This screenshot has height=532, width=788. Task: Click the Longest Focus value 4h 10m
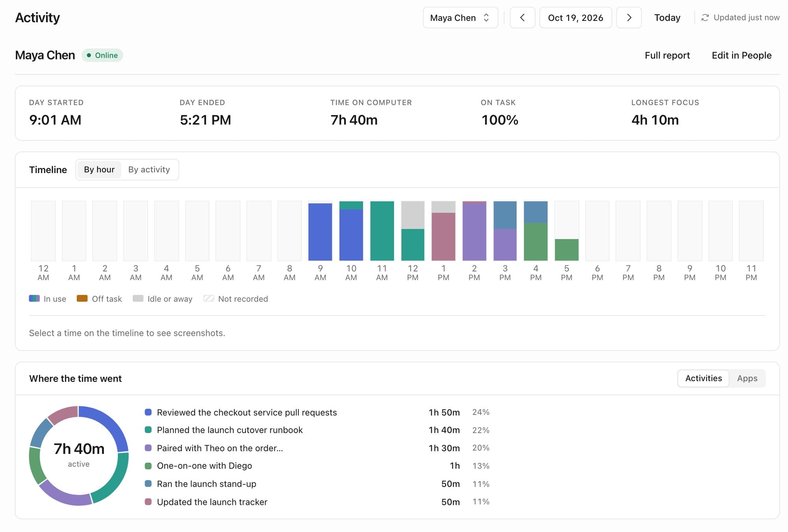655,120
